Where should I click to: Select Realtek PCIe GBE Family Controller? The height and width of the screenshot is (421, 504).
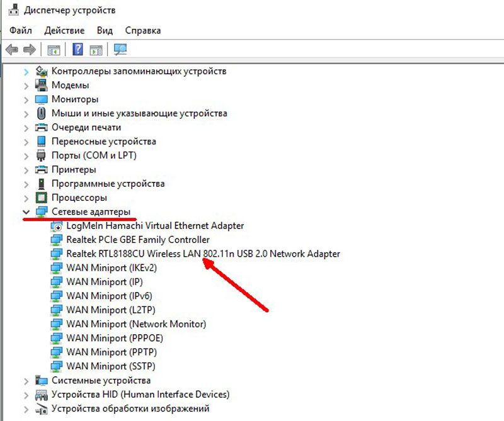(x=138, y=240)
